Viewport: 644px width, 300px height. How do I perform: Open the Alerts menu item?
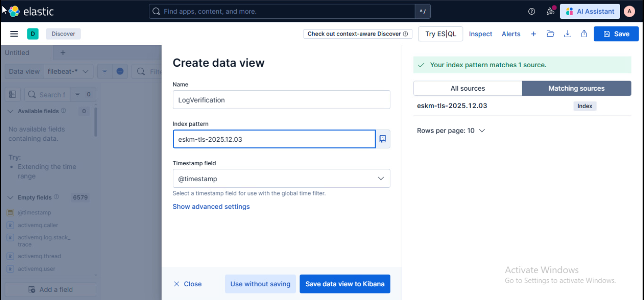click(511, 34)
